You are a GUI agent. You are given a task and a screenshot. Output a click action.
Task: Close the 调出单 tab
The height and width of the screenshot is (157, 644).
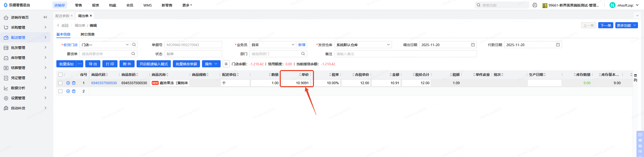pos(91,16)
